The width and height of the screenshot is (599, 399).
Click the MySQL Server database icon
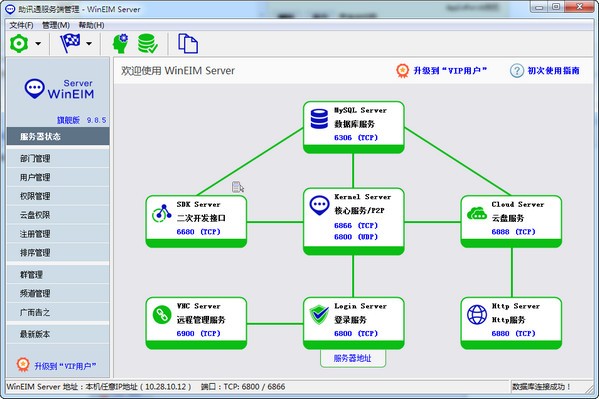point(319,119)
